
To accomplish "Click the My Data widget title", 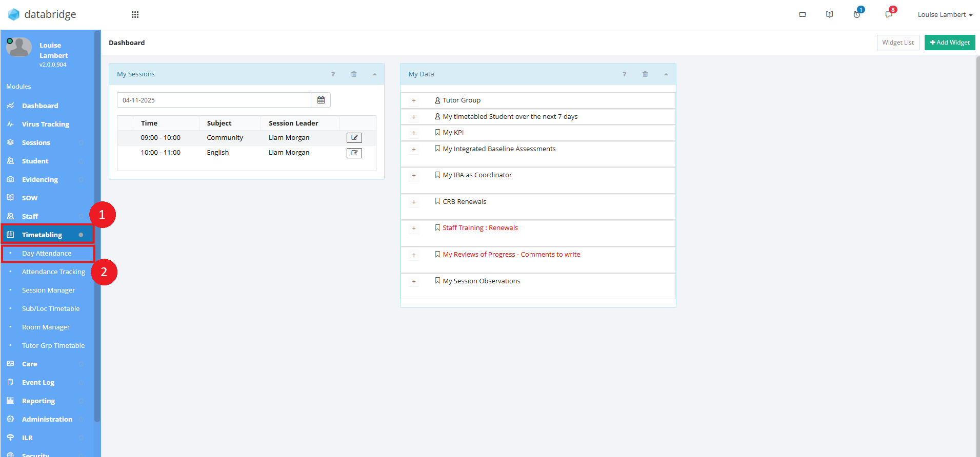I will click(x=421, y=74).
